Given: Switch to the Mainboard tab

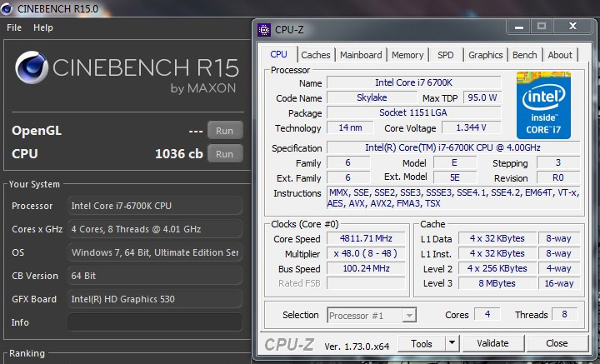Looking at the screenshot, I should pos(361,55).
